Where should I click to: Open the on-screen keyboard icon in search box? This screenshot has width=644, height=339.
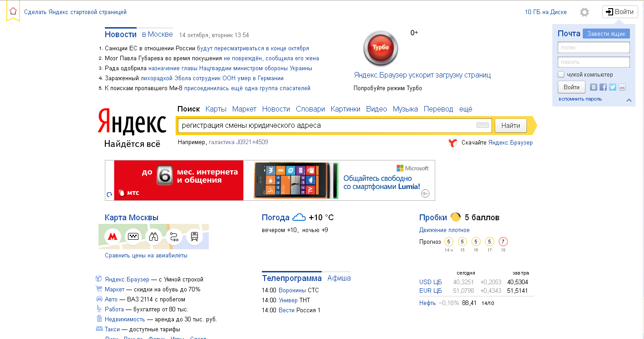tap(483, 126)
